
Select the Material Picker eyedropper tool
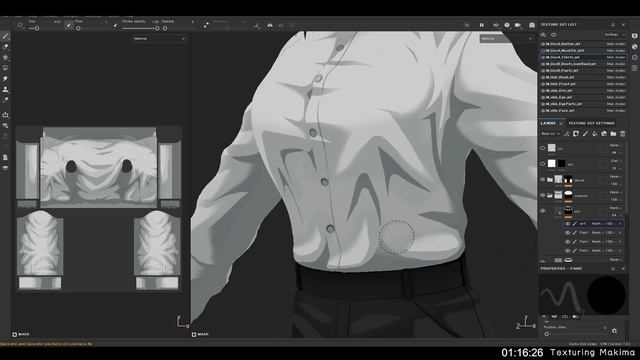[x=5, y=100]
